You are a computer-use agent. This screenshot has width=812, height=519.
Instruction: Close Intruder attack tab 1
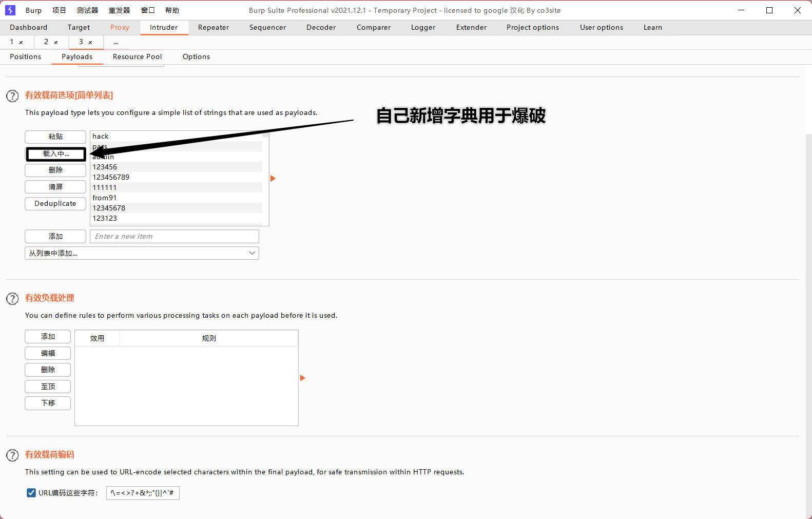click(21, 42)
